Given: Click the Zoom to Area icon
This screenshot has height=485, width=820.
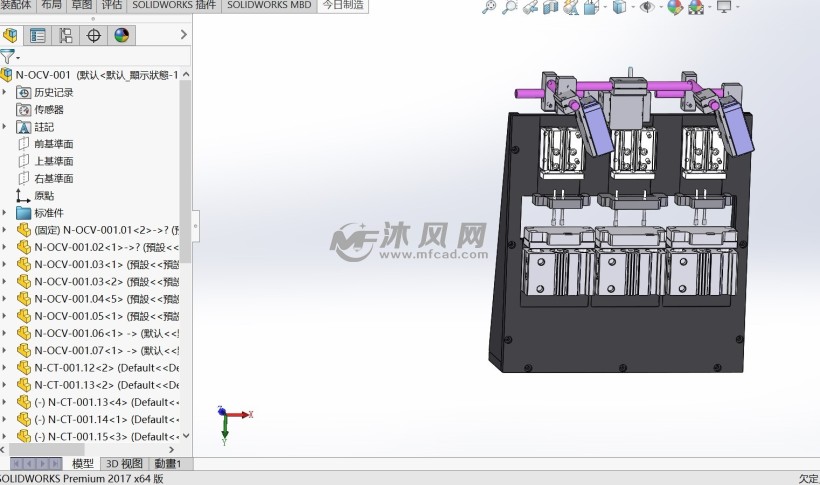Looking at the screenshot, I should pos(510,8).
